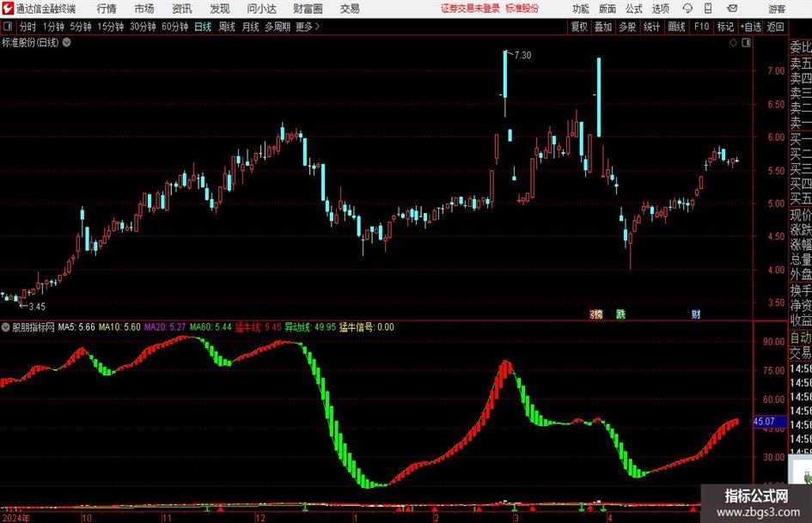Switch to 15分钟 period
812x523 pixels.
pos(111,27)
